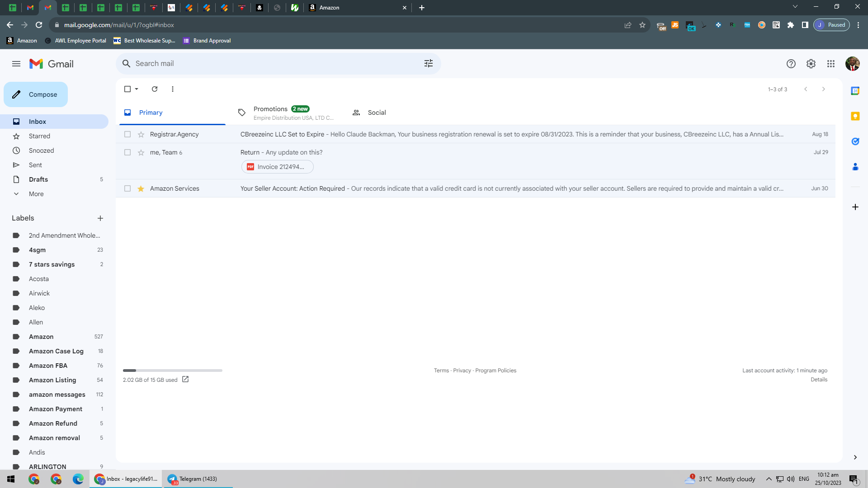Screen dimensions: 868x488
Task: Expand the select dropdown arrow
Action: click(x=137, y=89)
